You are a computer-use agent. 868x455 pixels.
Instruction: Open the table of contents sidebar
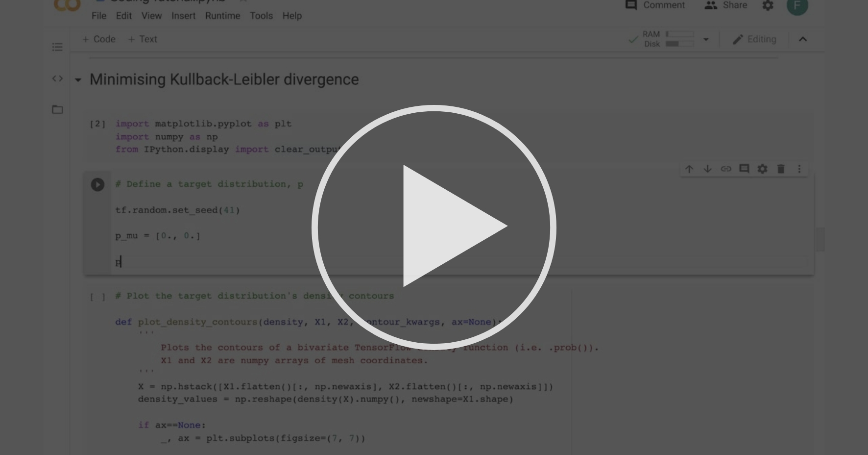pyautogui.click(x=57, y=47)
